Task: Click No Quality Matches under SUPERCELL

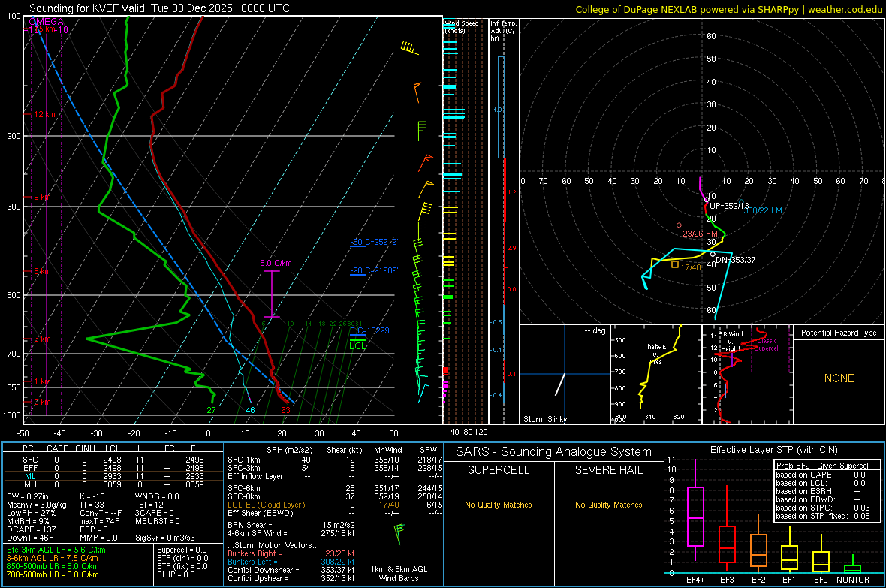Action: [x=499, y=505]
